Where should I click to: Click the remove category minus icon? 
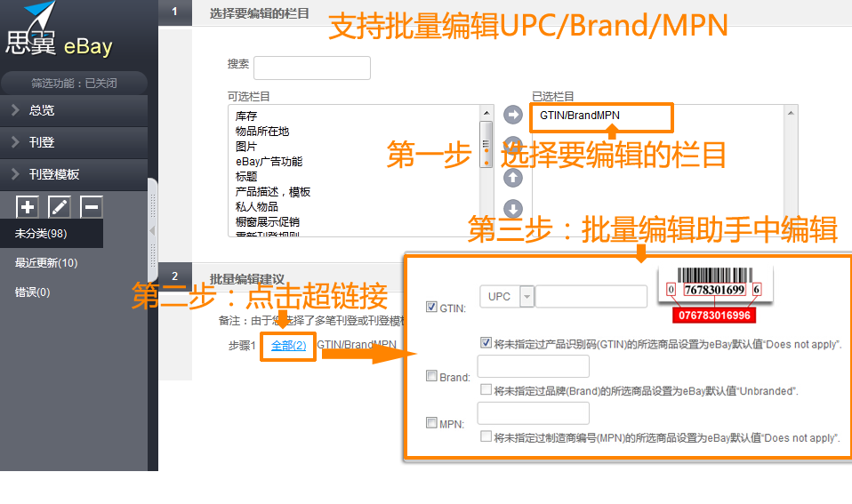(x=92, y=207)
